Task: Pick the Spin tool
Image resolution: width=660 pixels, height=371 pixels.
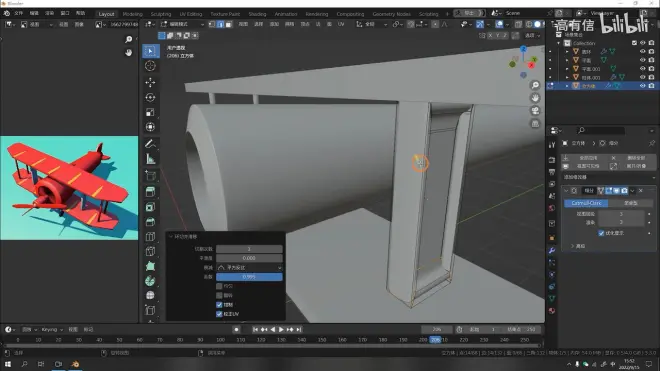Action: tap(150, 280)
